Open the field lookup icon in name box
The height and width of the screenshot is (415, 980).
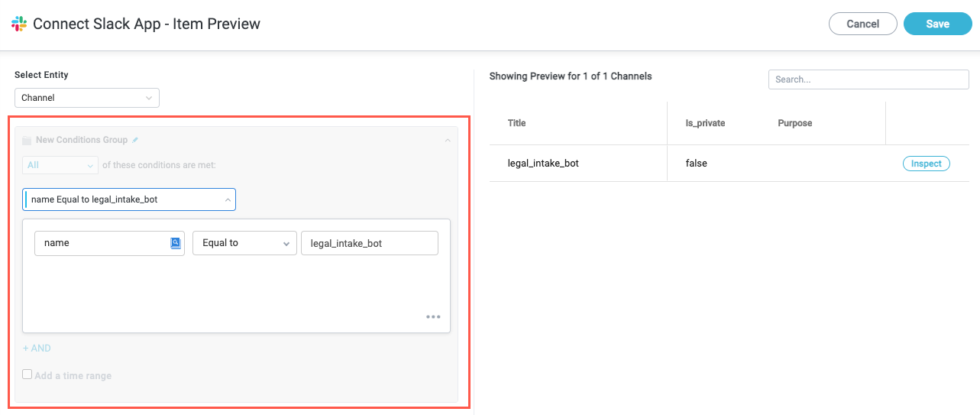click(x=175, y=243)
